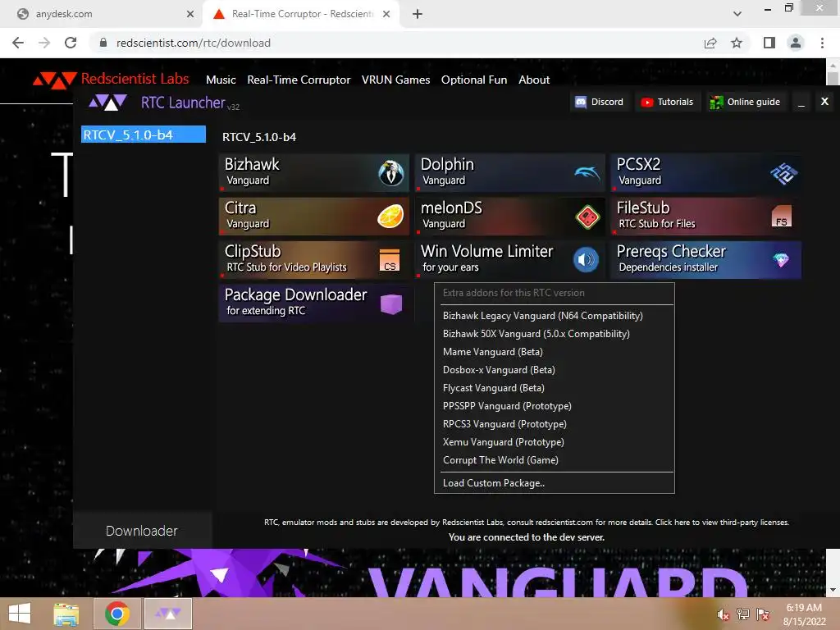Select Load Custom Package.. entry
This screenshot has width=840, height=630.
(x=554, y=482)
